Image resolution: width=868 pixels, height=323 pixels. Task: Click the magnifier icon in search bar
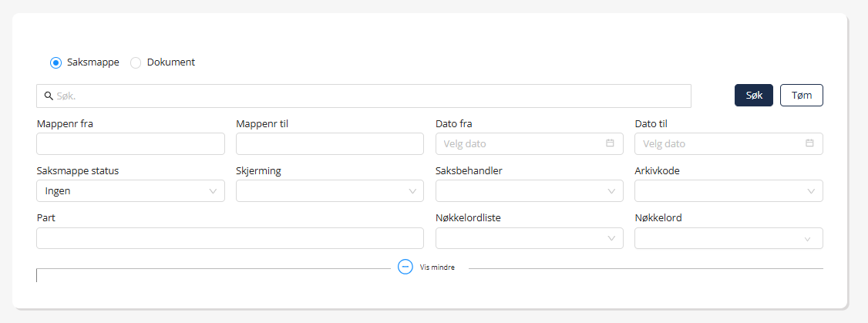pos(48,96)
